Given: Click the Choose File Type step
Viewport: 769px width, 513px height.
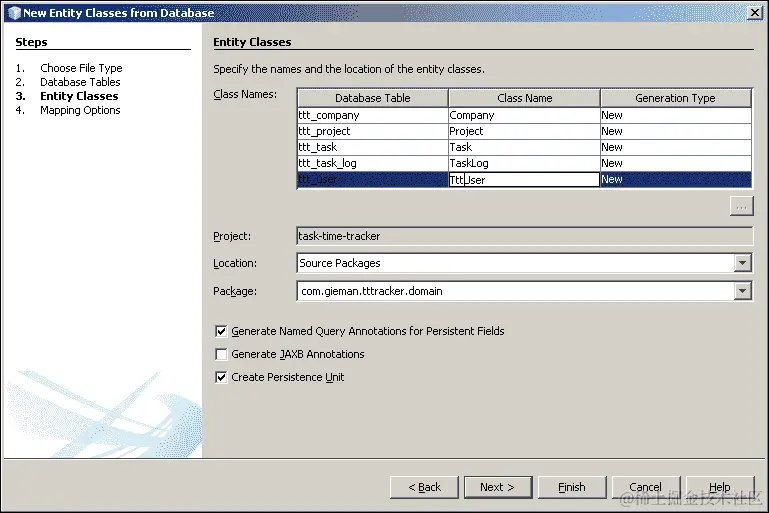Looking at the screenshot, I should (x=81, y=68).
